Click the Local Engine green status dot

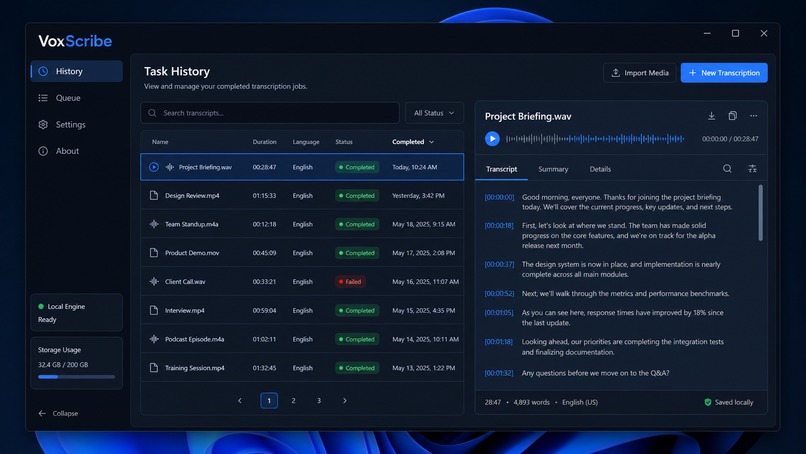point(41,306)
